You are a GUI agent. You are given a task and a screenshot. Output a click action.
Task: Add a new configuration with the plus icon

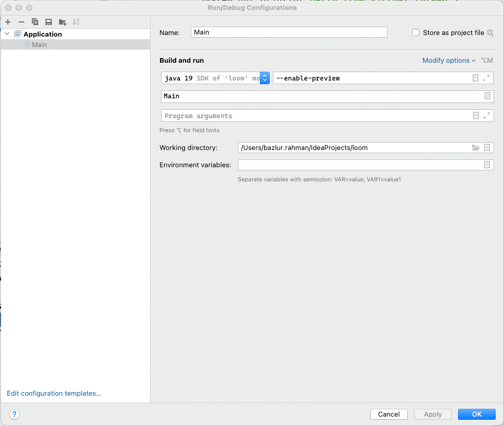(x=8, y=22)
